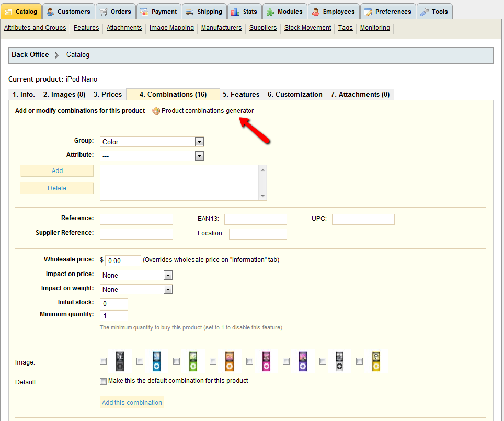The height and width of the screenshot is (421, 504).
Task: Enable default combination checkbox
Action: (x=103, y=381)
